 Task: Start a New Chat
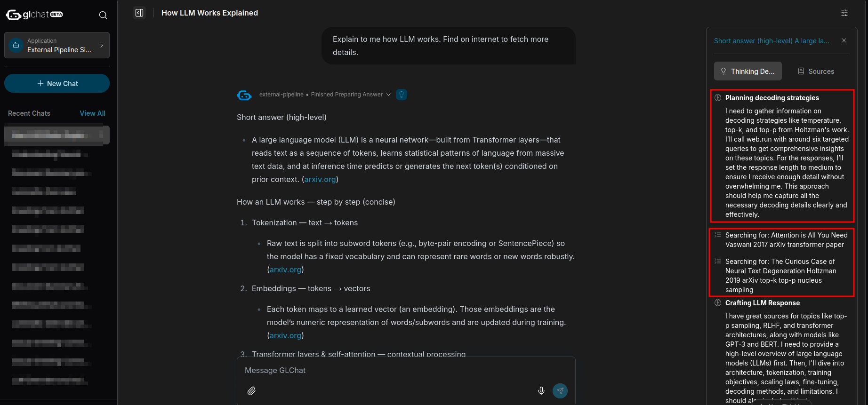pyautogui.click(x=57, y=83)
